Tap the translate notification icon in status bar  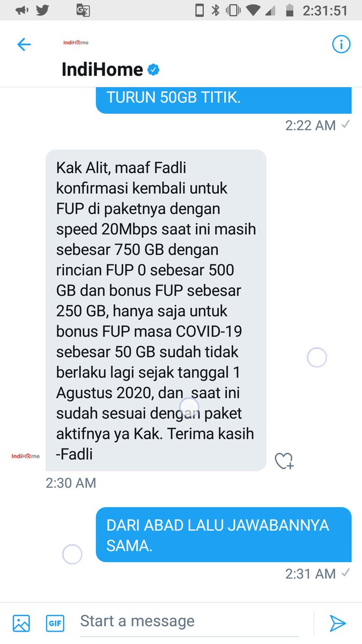tap(82, 10)
